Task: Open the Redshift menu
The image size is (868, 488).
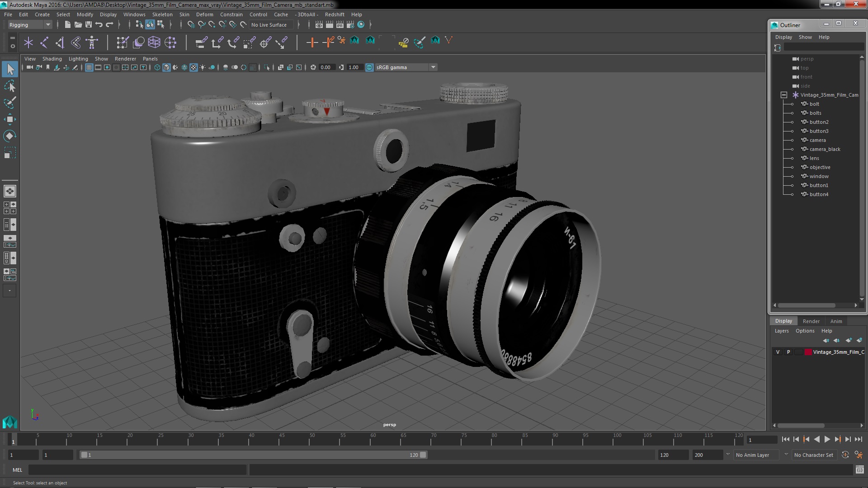Action: click(x=335, y=14)
